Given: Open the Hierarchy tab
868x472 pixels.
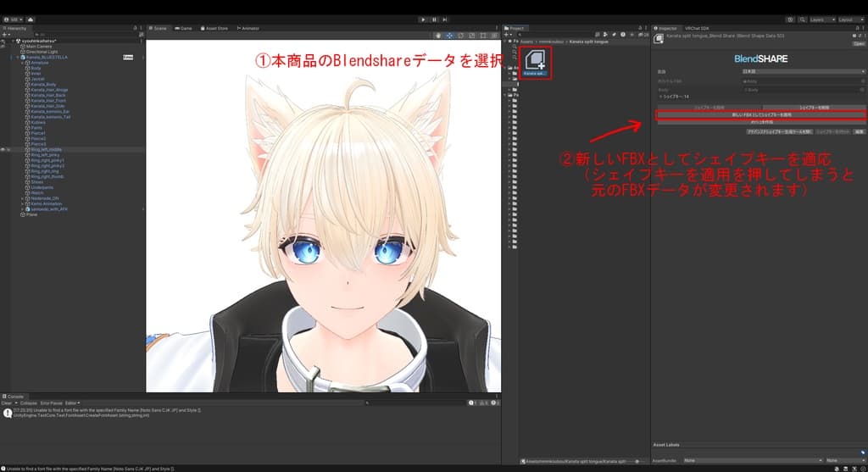Looking at the screenshot, I should click(x=15, y=28).
